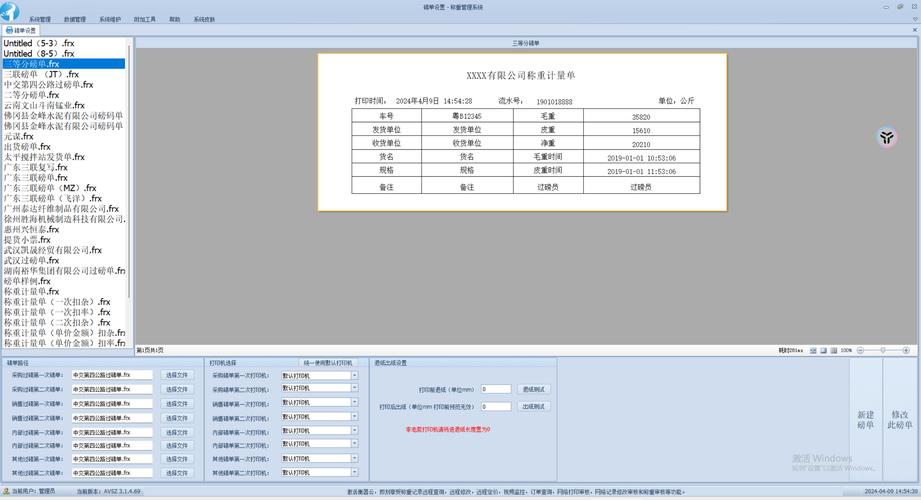Click the 修改此磅单 button
The image size is (921, 500).
[900, 420]
